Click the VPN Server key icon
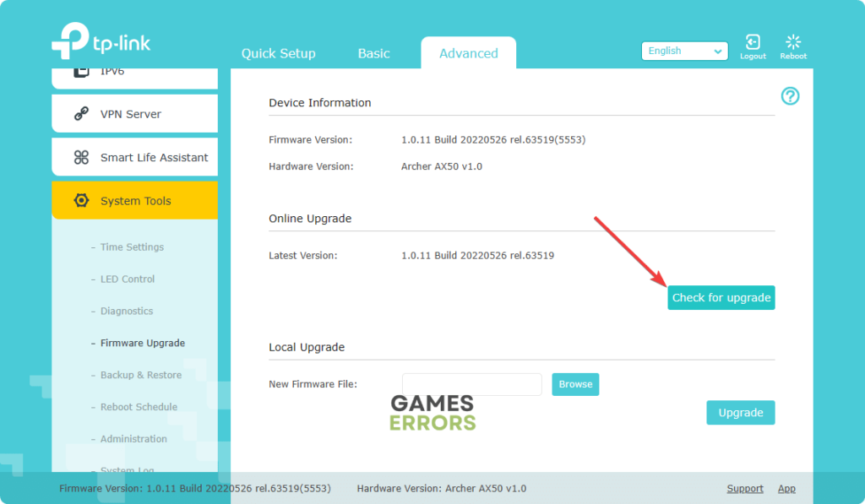 tap(81, 113)
